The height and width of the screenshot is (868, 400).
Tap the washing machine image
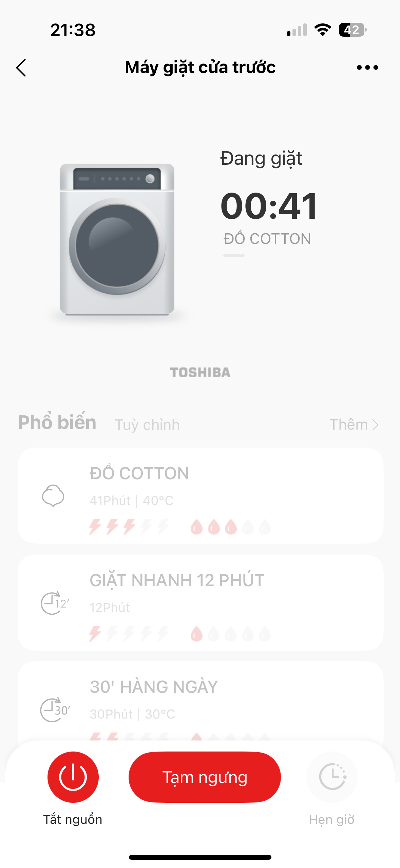point(117,240)
